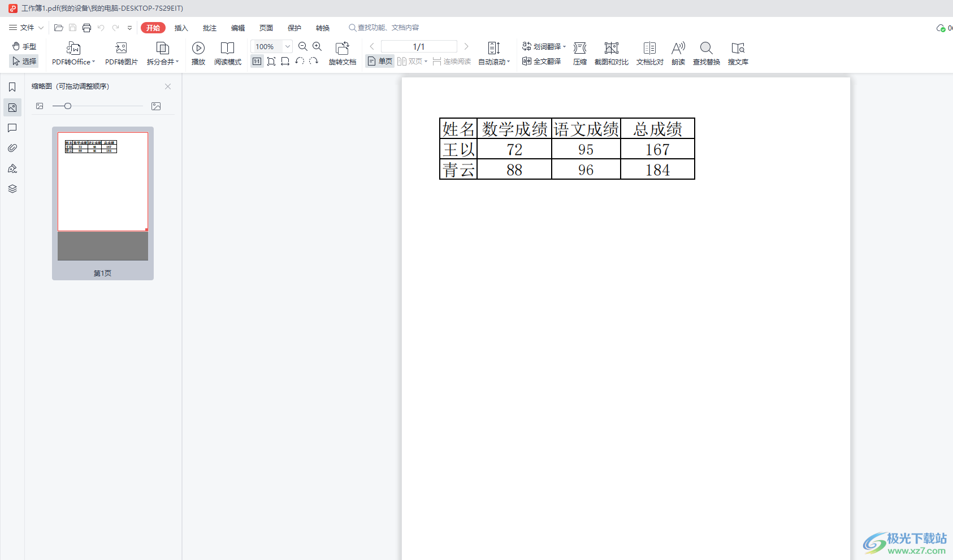The image size is (953, 560).
Task: Open the 文件 menu
Action: tap(26, 28)
